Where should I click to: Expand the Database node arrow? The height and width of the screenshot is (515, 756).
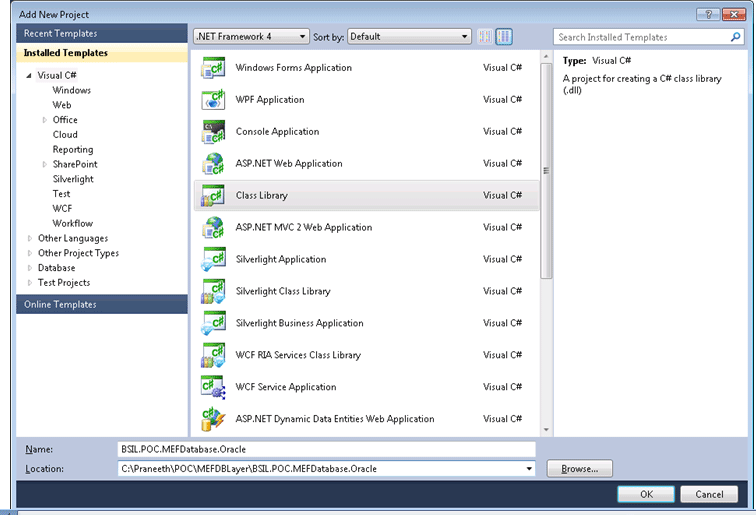click(x=30, y=268)
